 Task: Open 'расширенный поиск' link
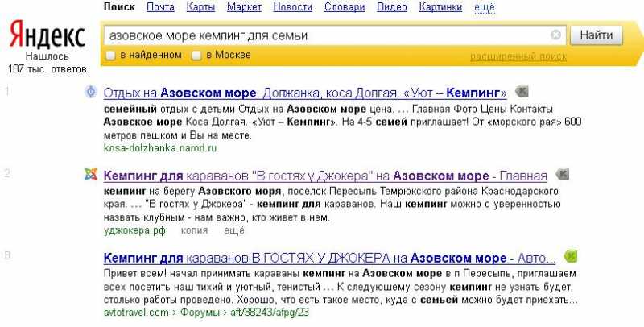click(518, 56)
